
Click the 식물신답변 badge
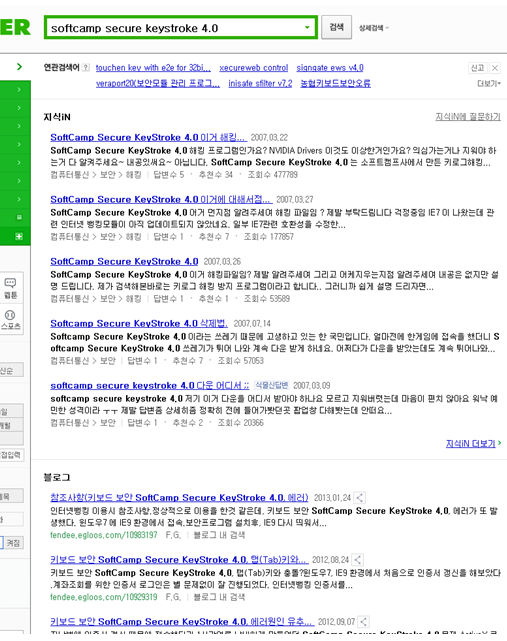pos(271,385)
